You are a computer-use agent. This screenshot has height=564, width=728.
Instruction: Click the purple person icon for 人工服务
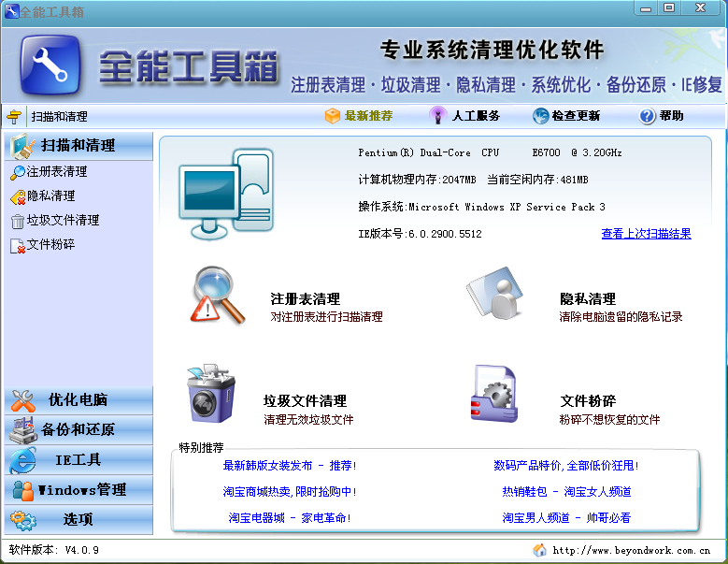[x=437, y=115]
